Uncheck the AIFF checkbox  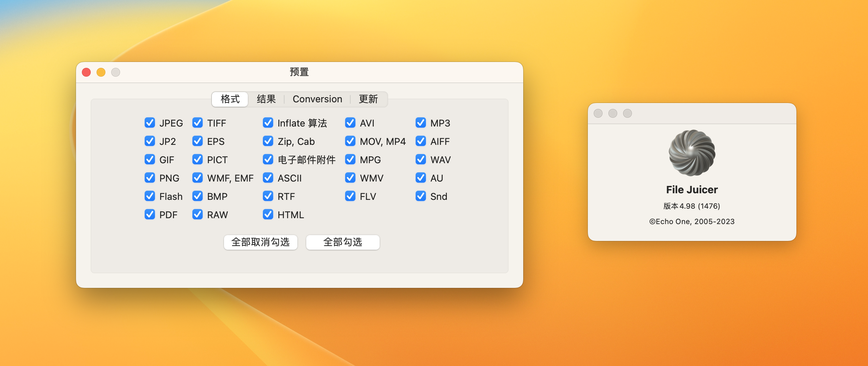(x=421, y=141)
